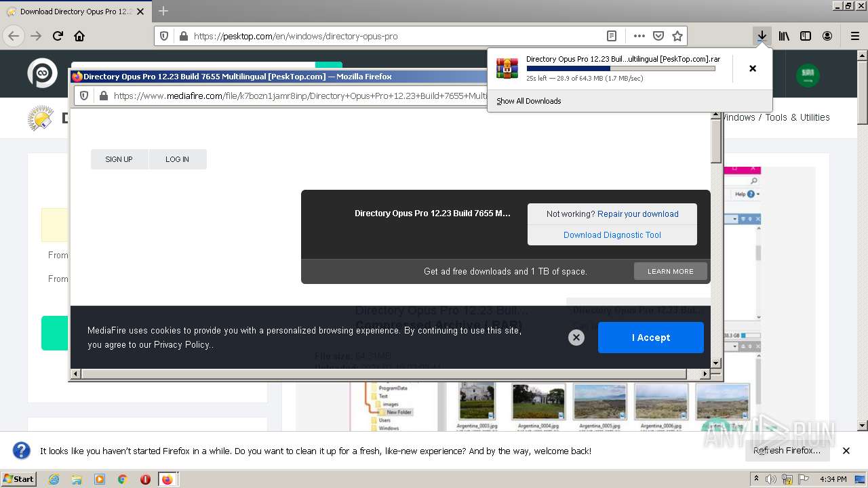The height and width of the screenshot is (488, 868).
Task: Click LOG IN on MediaFire
Action: (x=177, y=159)
